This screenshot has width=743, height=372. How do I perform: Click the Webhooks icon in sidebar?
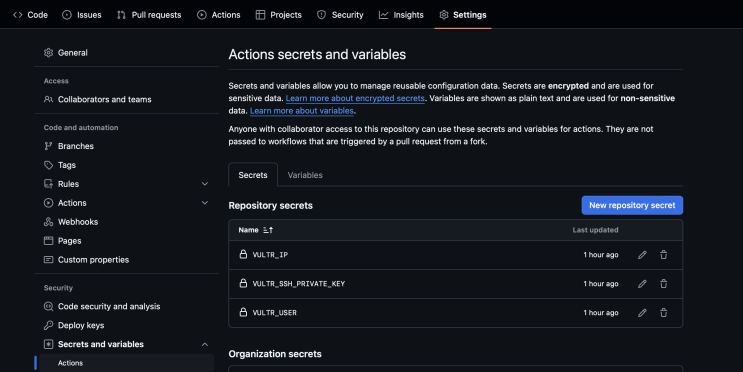[48, 222]
